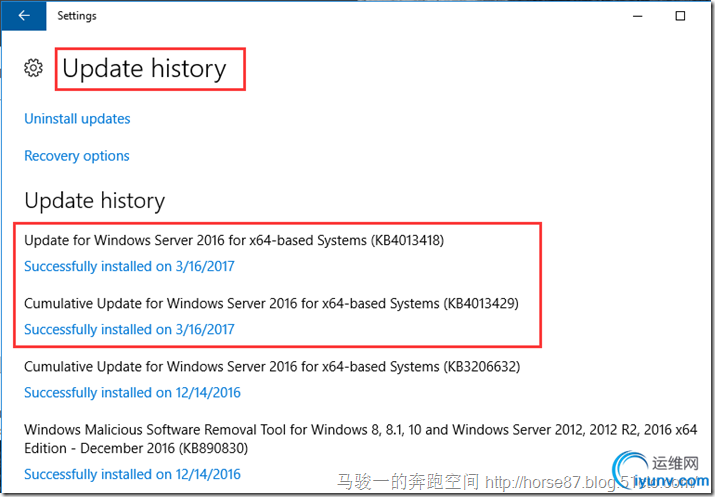Open KB4013418 successfully installed on 3/16/2017 link
This screenshot has height=497, width=715.
[129, 266]
